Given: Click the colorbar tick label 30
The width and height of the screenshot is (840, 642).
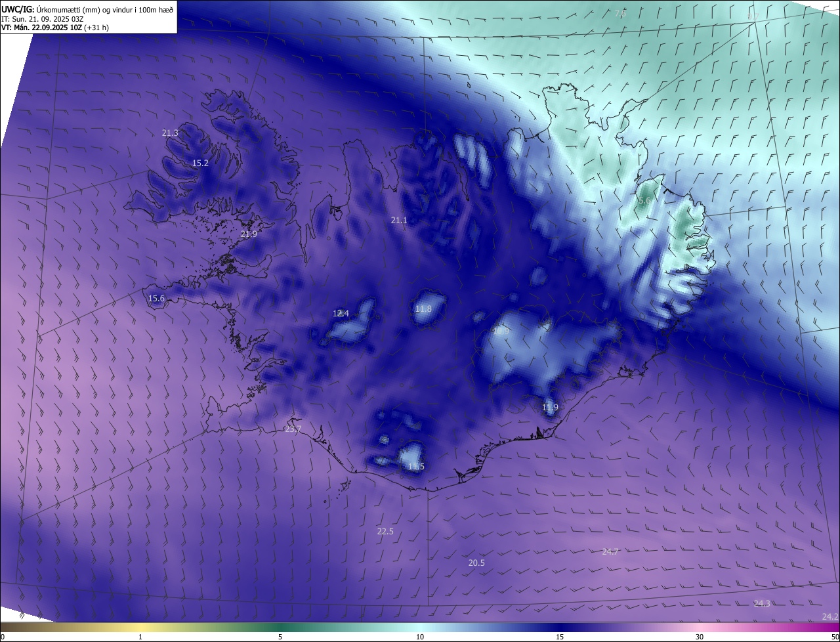Looking at the screenshot, I should click(x=700, y=637).
